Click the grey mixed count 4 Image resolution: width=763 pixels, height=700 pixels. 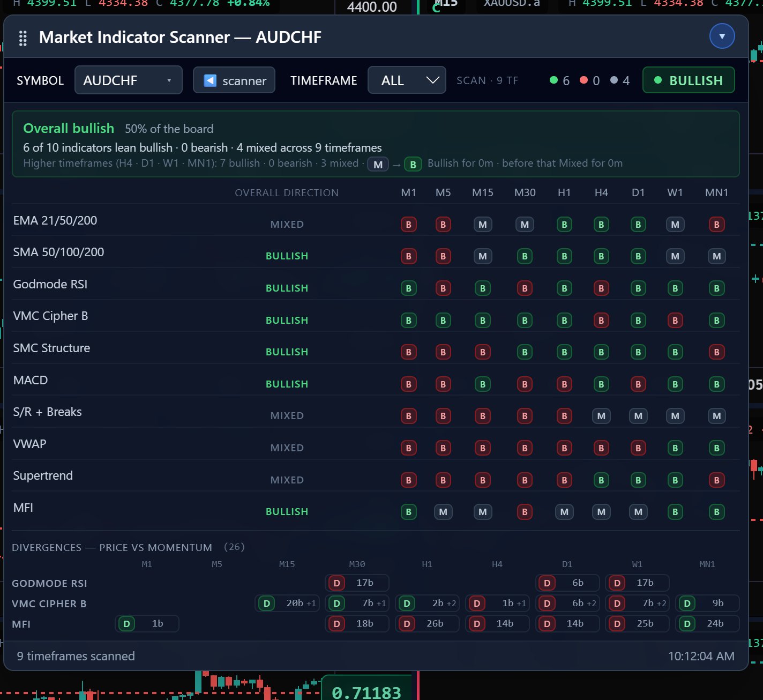620,80
